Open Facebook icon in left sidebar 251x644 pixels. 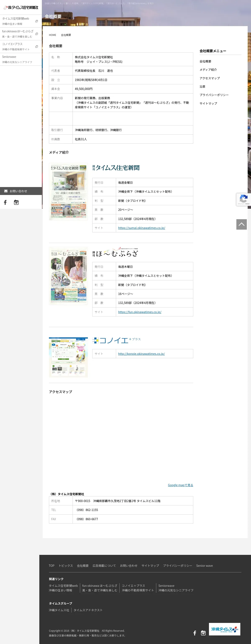5,202
